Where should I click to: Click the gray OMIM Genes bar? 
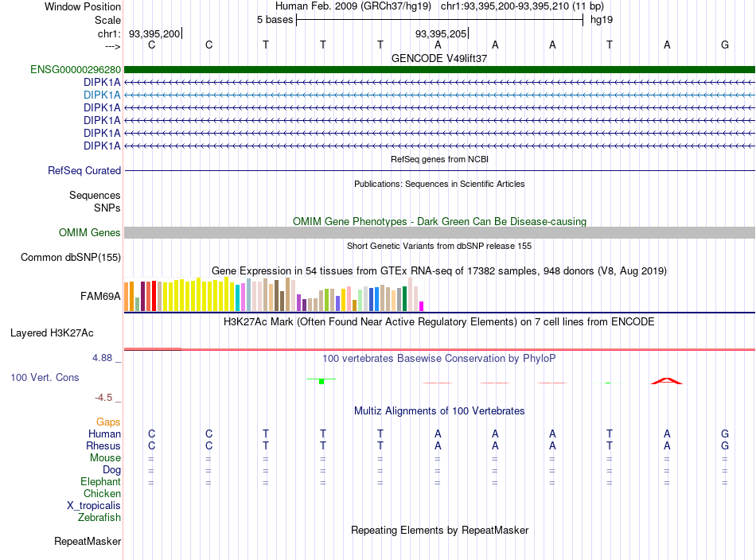(x=439, y=233)
